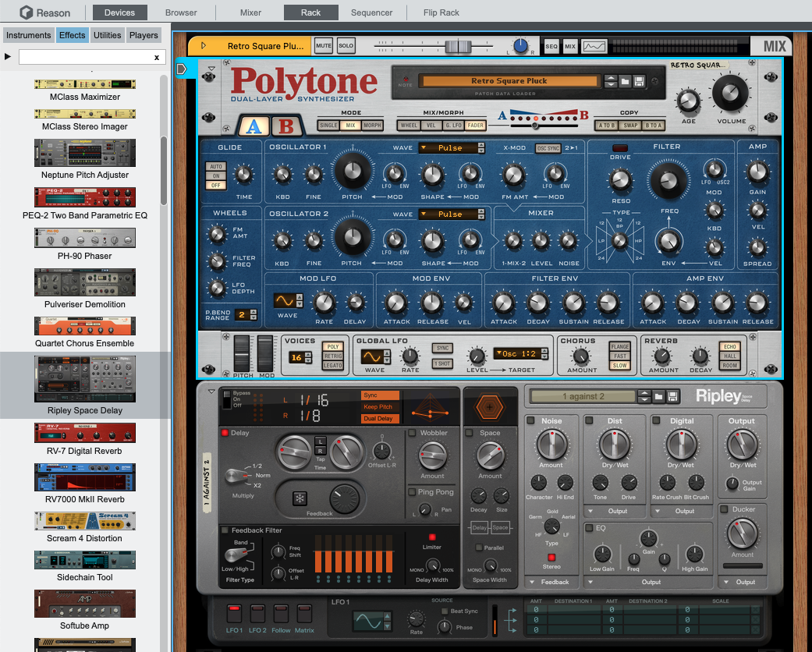Enable the Wobbler checkbox
The image size is (812, 652).
click(x=412, y=432)
